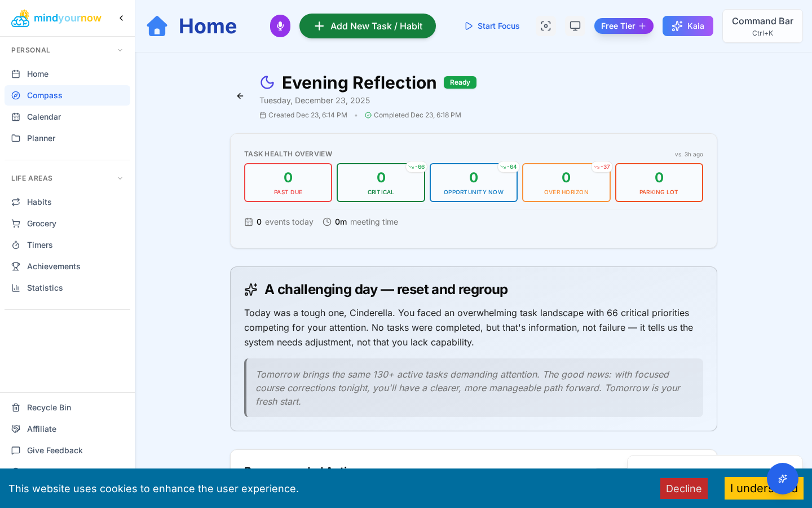Open the Achievements trophy icon
This screenshot has height=508, width=812.
click(x=15, y=266)
